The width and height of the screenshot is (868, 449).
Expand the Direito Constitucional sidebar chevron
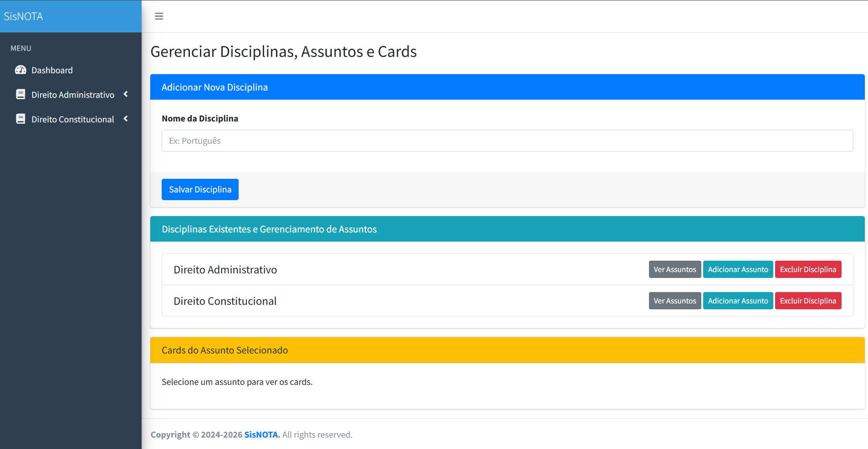[126, 119]
